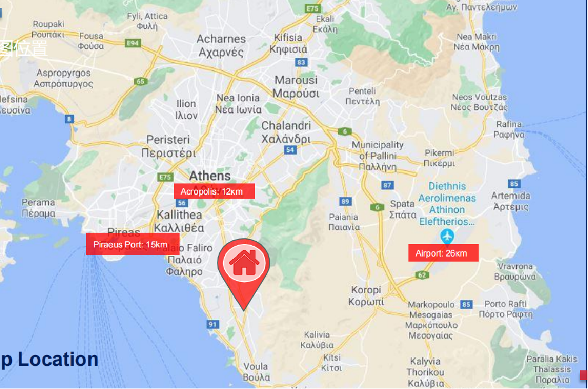Click the Athens city label
This screenshot has width=588, height=389.
click(x=210, y=176)
